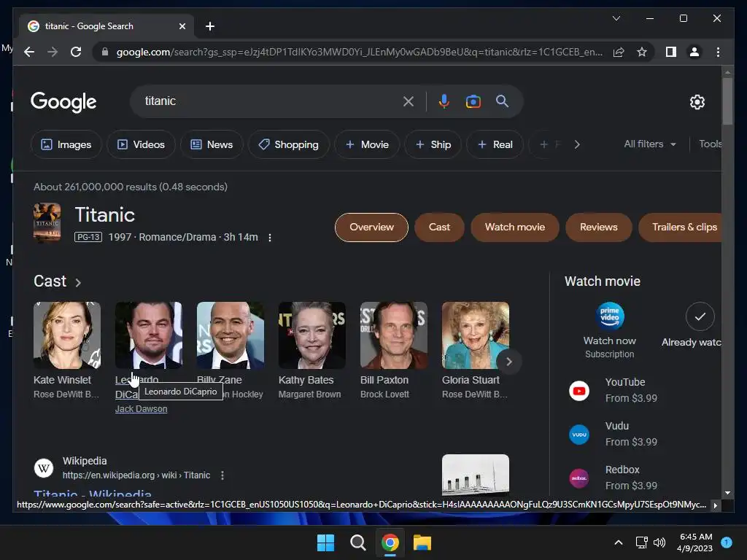Open Bill Paxton cast photo
747x560 pixels.
tap(394, 335)
